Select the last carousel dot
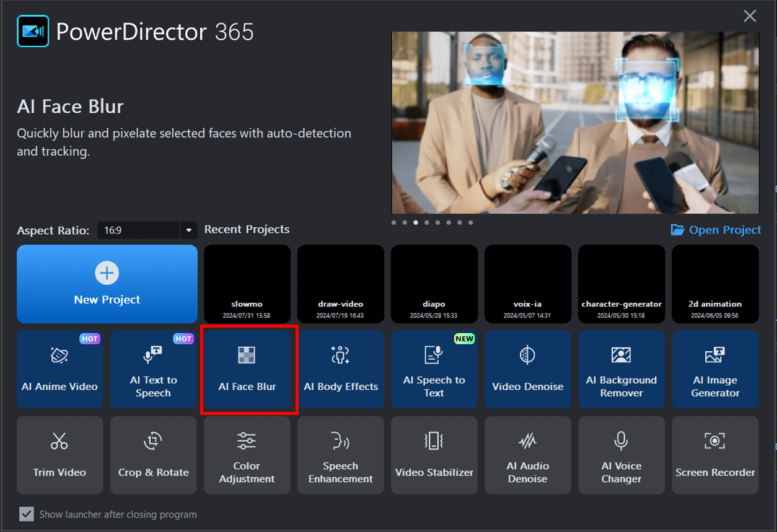777x532 pixels. pos(471,222)
